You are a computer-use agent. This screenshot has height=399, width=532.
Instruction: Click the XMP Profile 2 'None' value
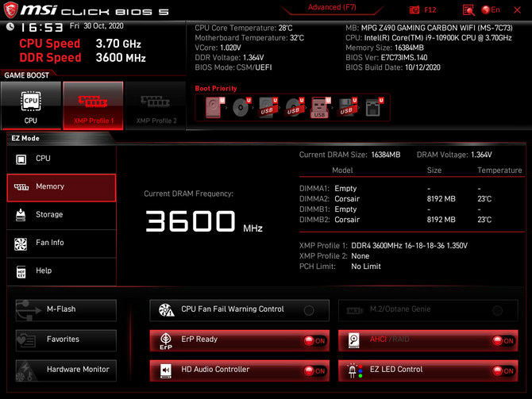pos(360,256)
